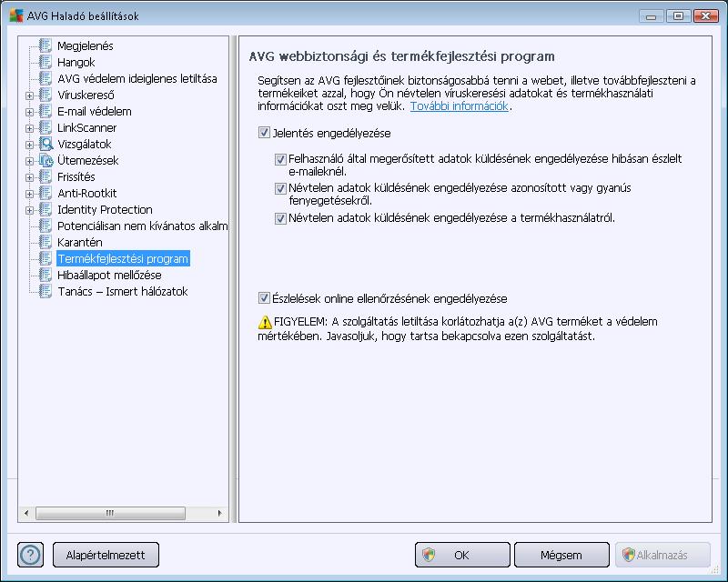The height and width of the screenshot is (582, 728).
Task: Click the tree scrollbar left arrow
Action: [x=26, y=513]
